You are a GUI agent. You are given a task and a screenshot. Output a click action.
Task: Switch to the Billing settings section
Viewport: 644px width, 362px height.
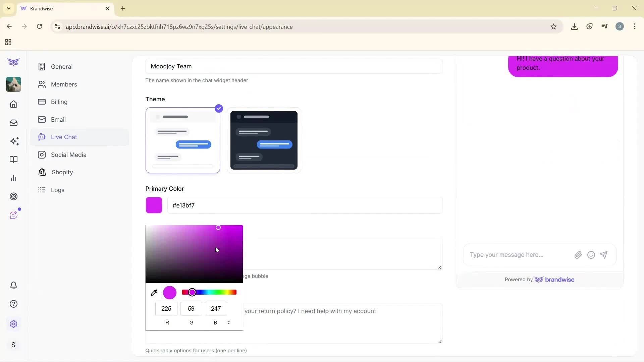pos(59,102)
